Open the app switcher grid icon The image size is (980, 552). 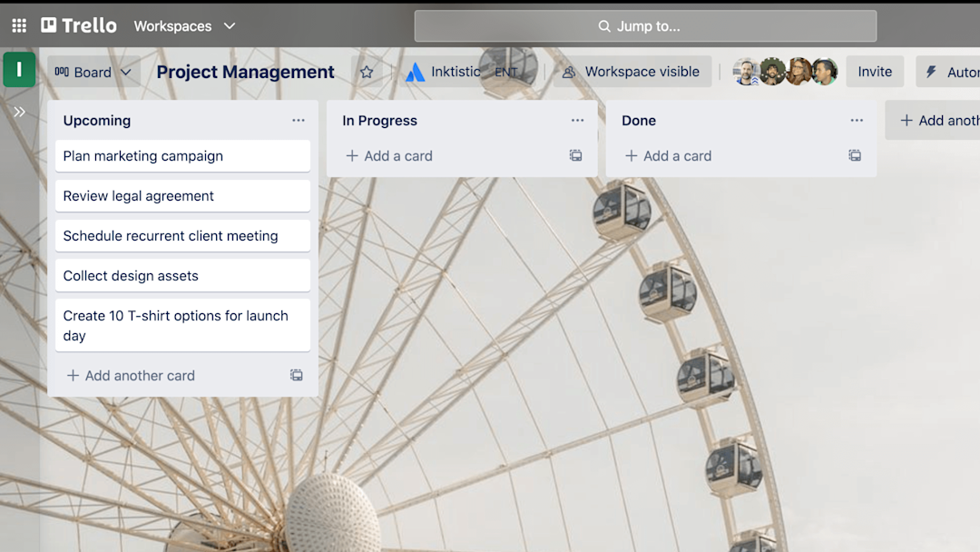tap(18, 25)
